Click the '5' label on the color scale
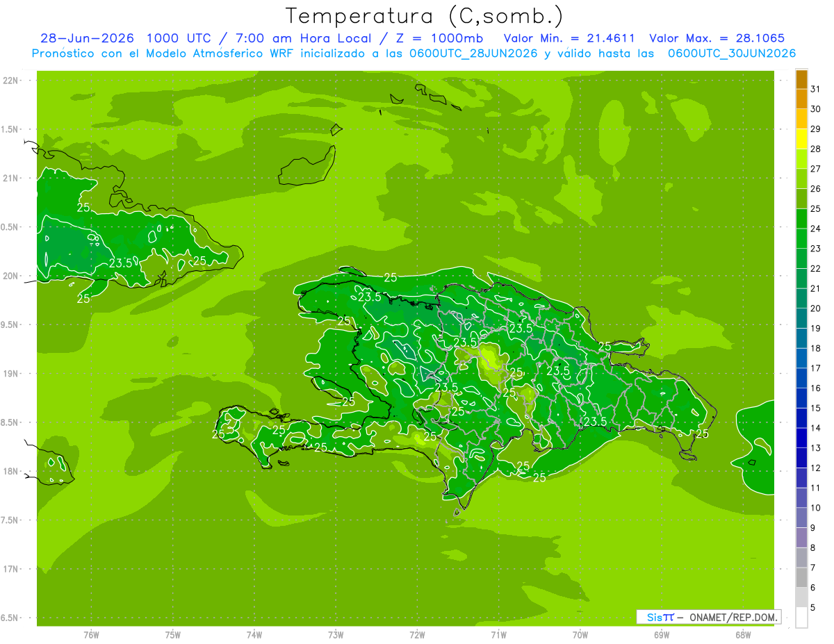Viewport: 834px width, 644px height. 813,607
